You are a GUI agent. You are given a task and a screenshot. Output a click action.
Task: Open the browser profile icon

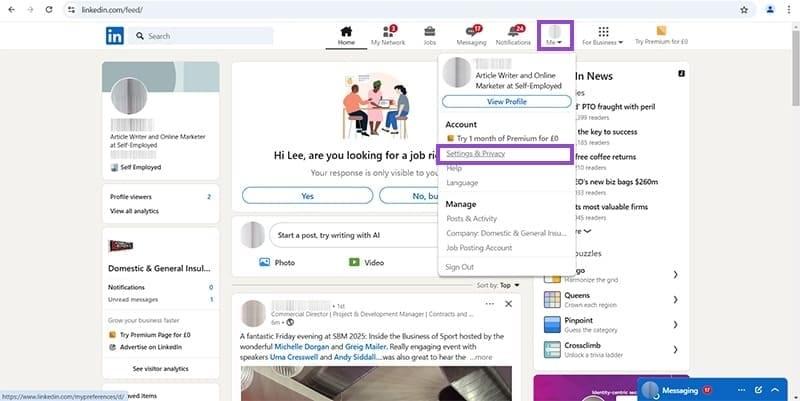[770, 10]
